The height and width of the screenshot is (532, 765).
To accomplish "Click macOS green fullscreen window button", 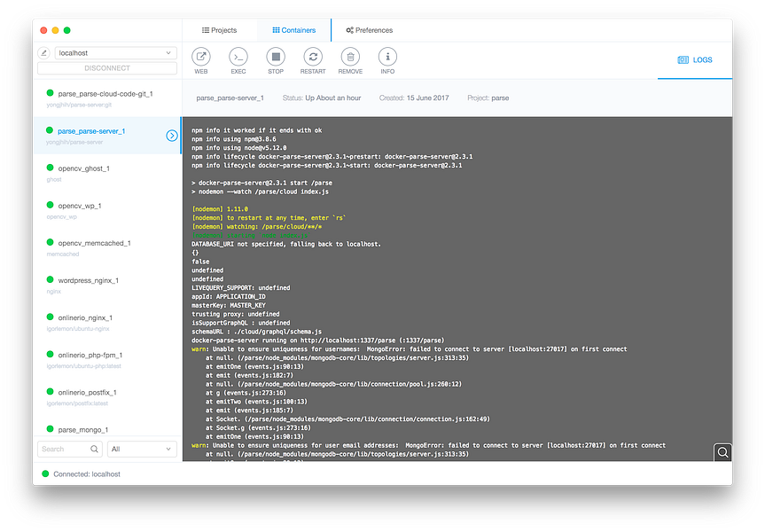I will [x=67, y=30].
